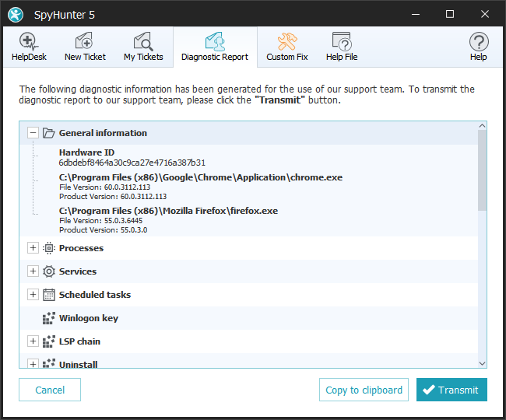Switch to the Diagnostic Report tab

(x=215, y=47)
